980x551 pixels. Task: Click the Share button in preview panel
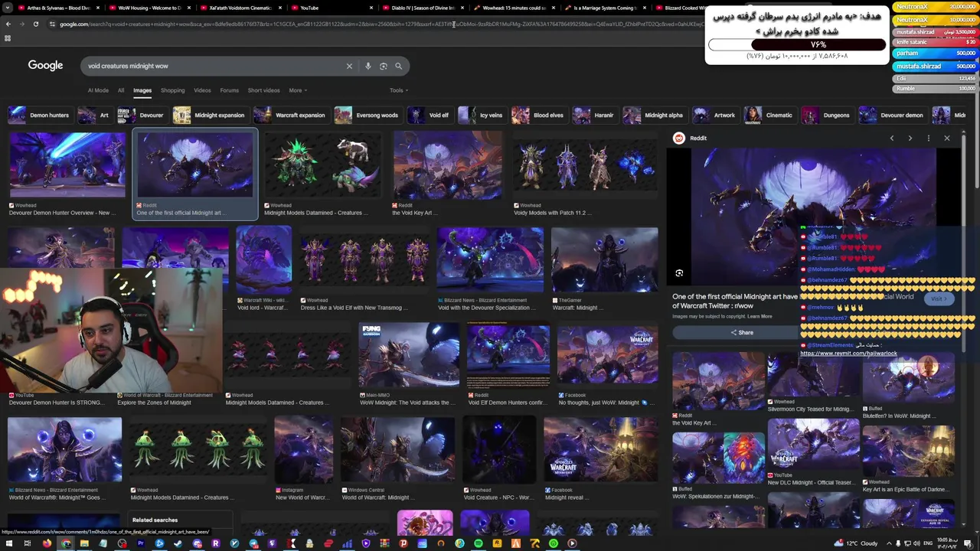pos(741,332)
